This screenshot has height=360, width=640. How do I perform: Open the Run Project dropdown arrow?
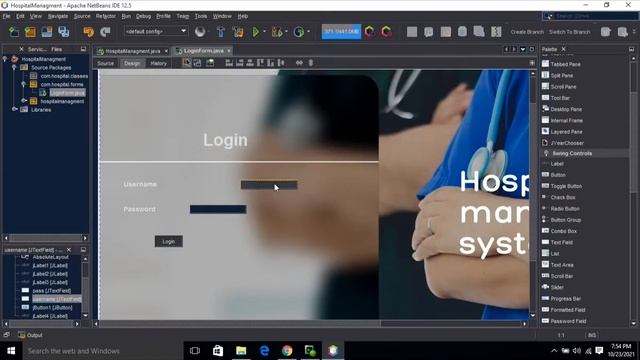pos(264,32)
